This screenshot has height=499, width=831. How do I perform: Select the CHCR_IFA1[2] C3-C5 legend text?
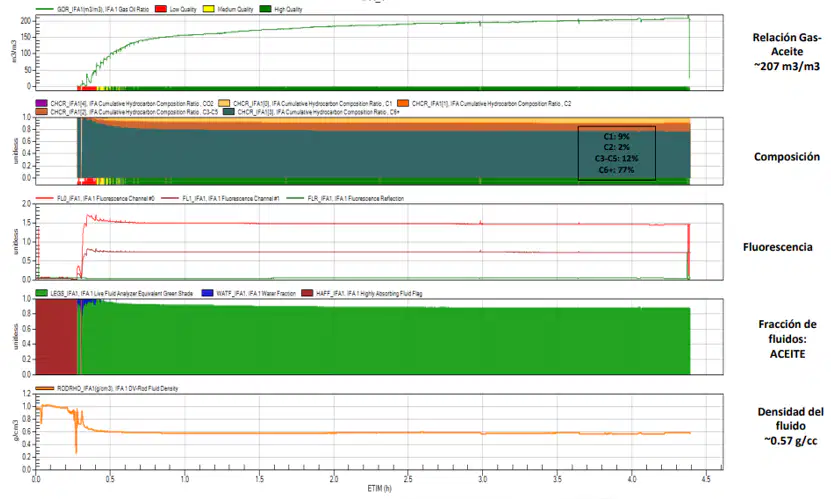(134, 112)
